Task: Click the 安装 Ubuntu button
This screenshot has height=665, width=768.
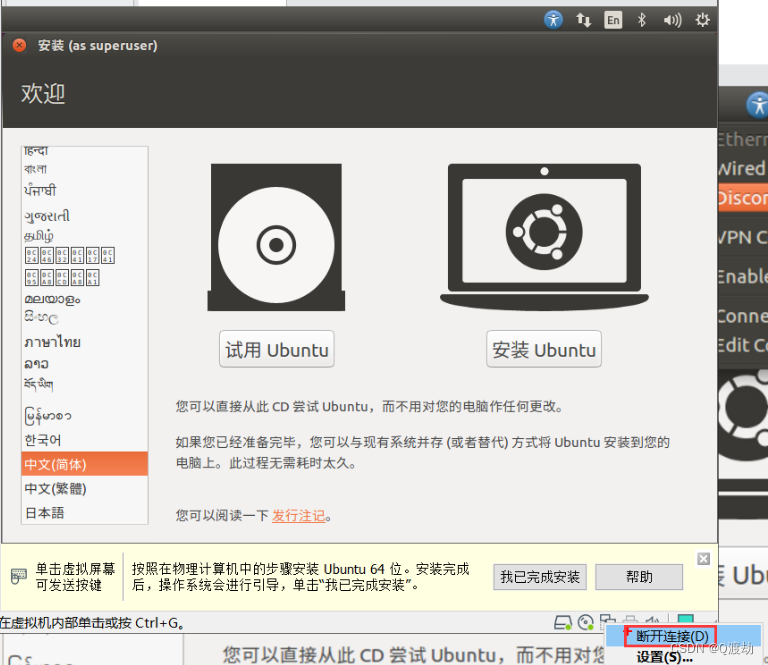Action: 544,349
